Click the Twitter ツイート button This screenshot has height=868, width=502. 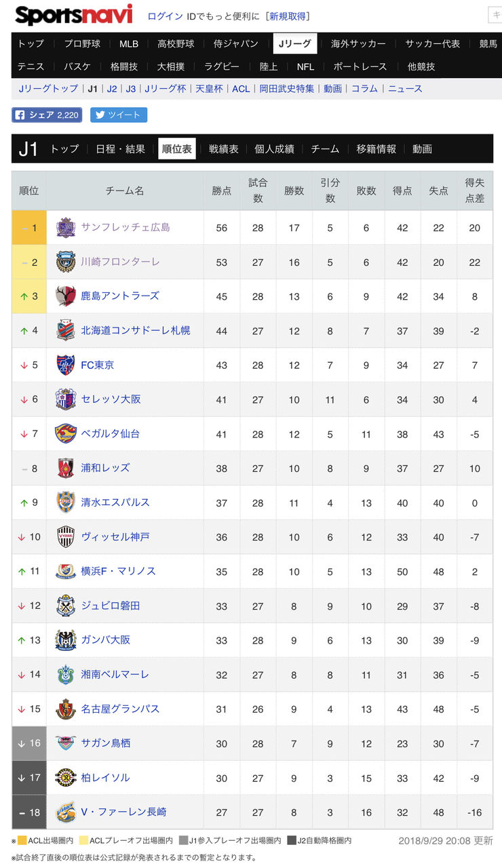coord(119,115)
